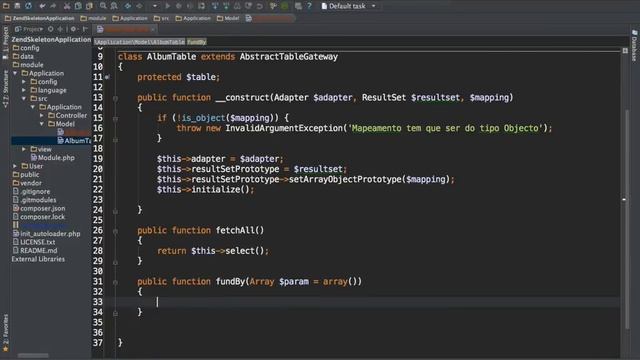Click the Paste toolbar icon
This screenshot has height=360, width=640.
pos(89,6)
